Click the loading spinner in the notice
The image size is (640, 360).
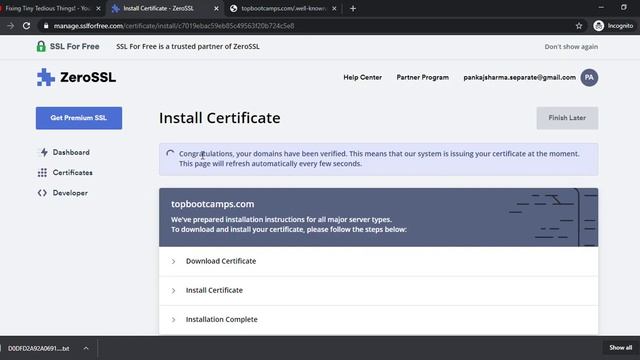[170, 154]
